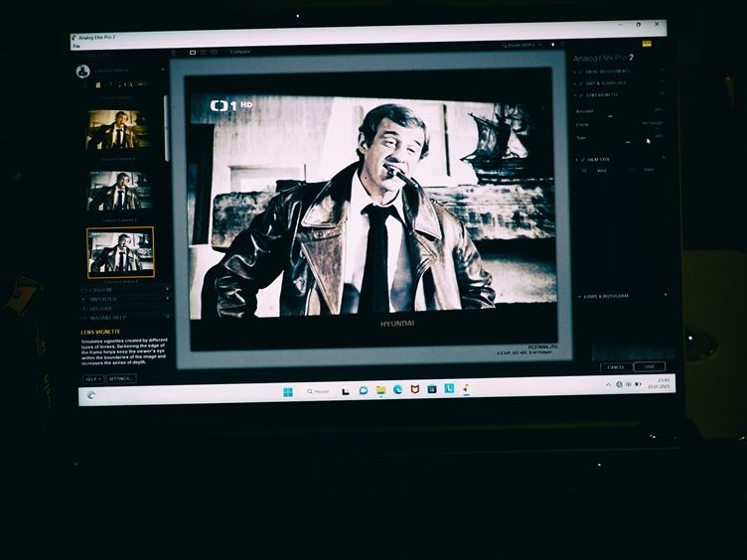Click the plus icon beside Imported

click(x=167, y=299)
